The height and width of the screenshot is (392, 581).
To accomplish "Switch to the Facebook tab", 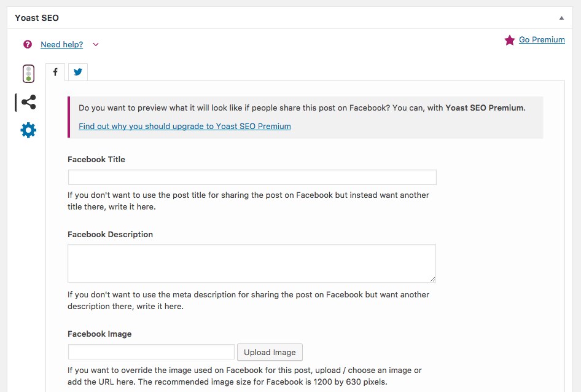I will (x=55, y=72).
